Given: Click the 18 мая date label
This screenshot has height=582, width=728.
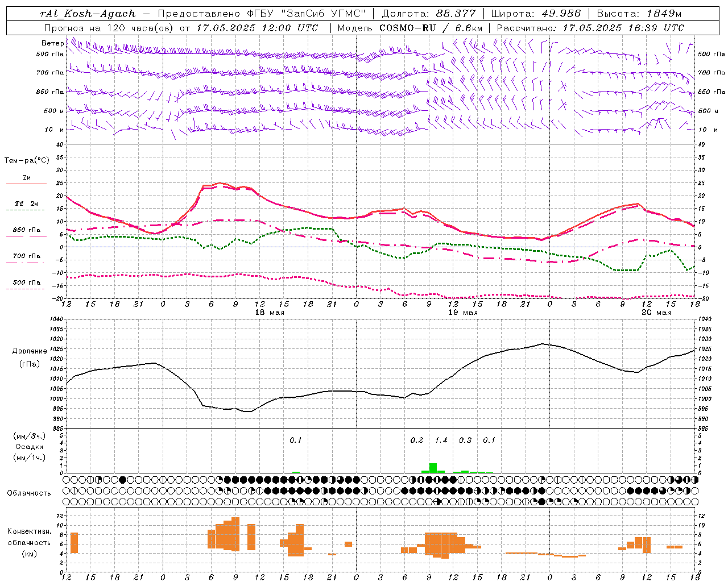Looking at the screenshot, I should tap(270, 313).
